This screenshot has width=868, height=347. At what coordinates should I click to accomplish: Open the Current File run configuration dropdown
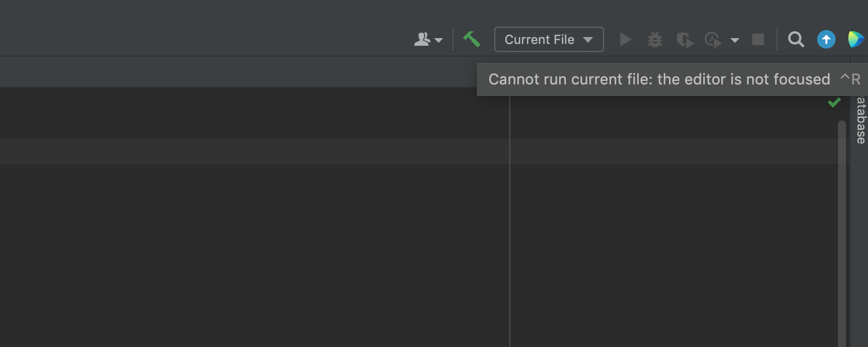[x=549, y=39]
